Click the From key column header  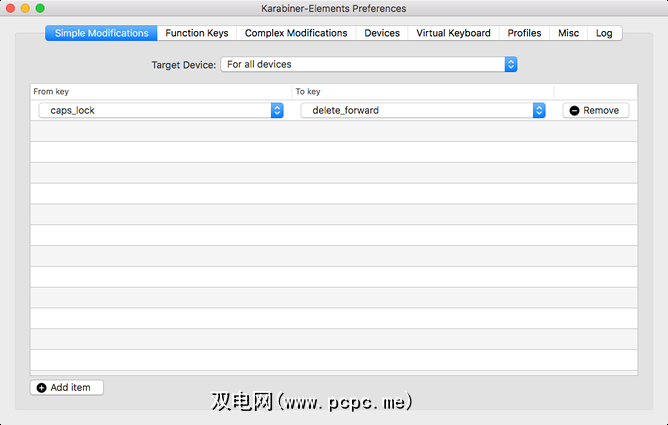(x=161, y=92)
